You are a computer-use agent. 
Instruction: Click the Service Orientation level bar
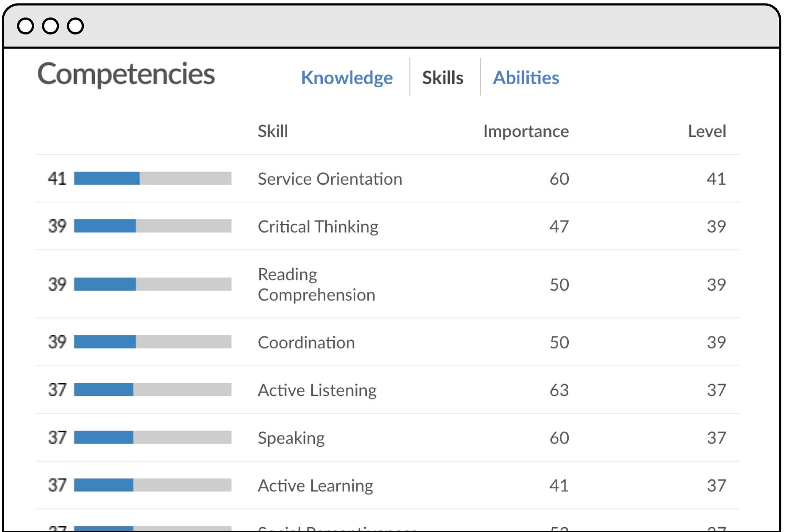[153, 178]
